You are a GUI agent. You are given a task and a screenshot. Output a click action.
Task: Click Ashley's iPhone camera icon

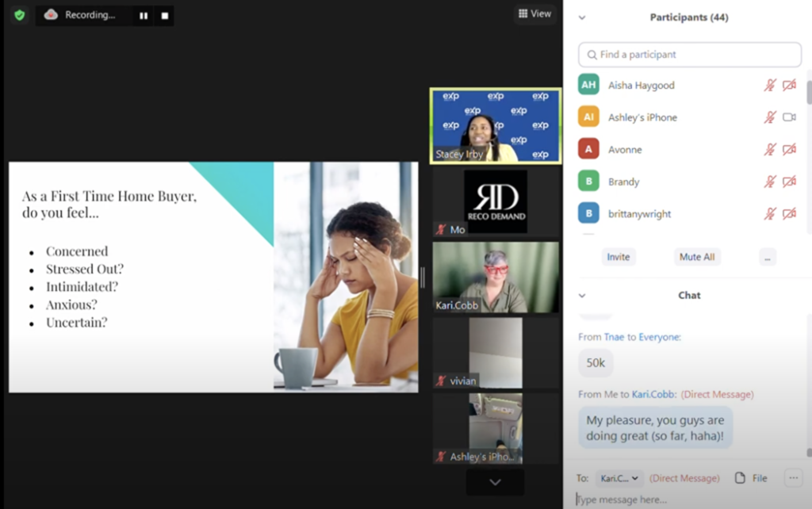tap(789, 117)
